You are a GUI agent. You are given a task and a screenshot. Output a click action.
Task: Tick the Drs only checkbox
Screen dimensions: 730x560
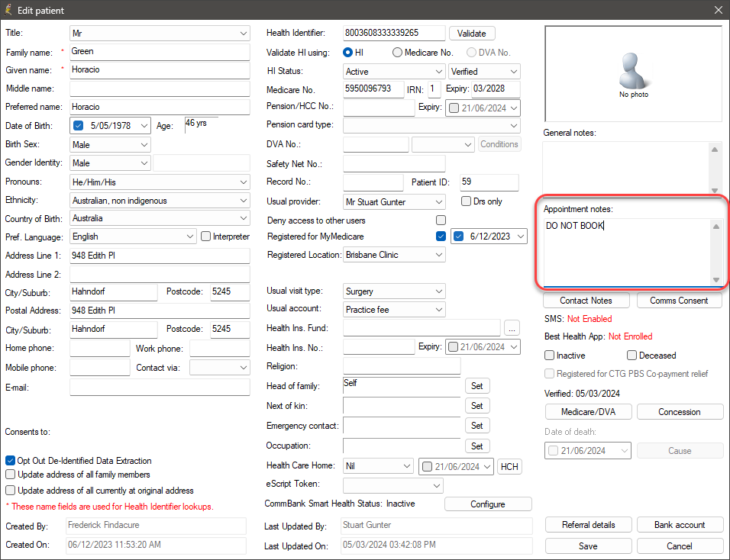click(x=466, y=201)
